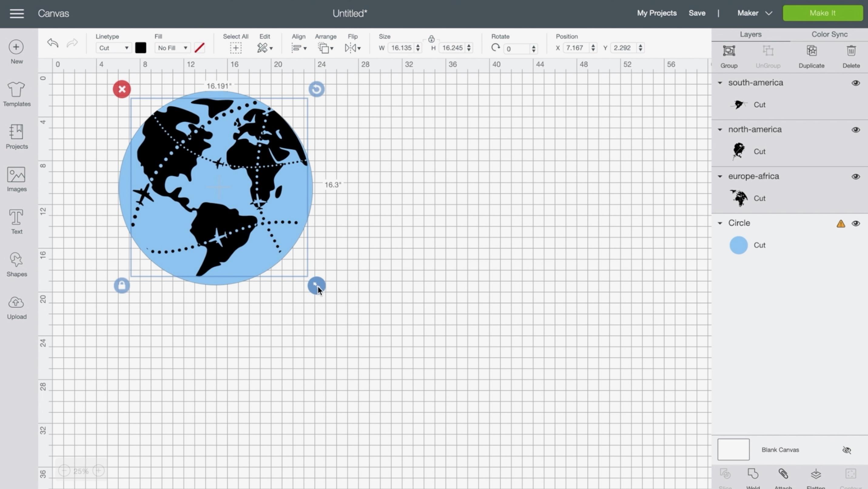Screen dimensions: 868x489
Task: Click the Make It button
Action: [x=823, y=12]
